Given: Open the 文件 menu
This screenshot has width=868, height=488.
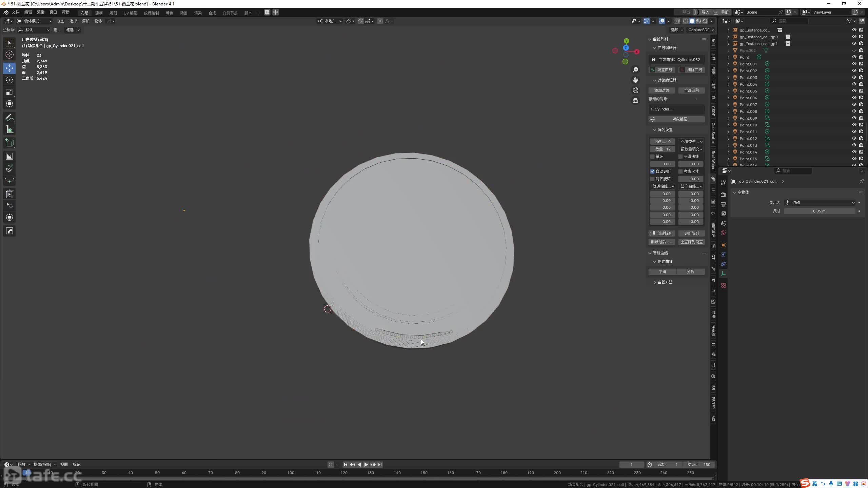Looking at the screenshot, I should coord(16,12).
